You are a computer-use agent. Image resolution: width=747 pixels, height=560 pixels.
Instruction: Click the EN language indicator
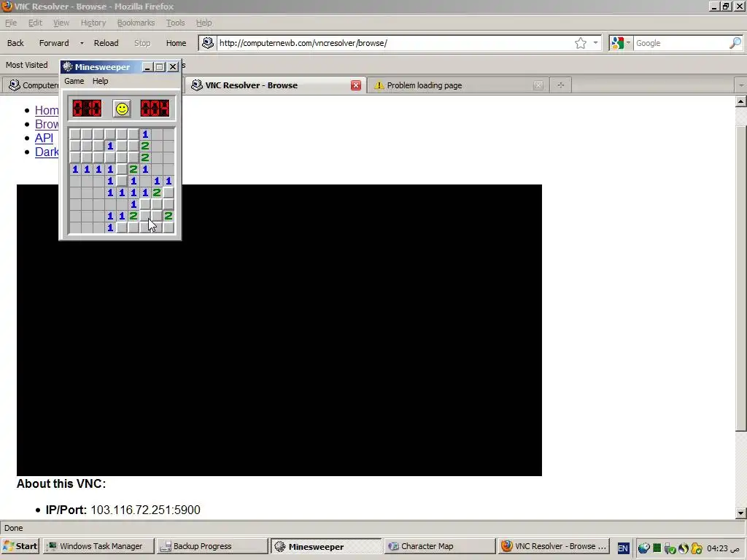tap(623, 548)
